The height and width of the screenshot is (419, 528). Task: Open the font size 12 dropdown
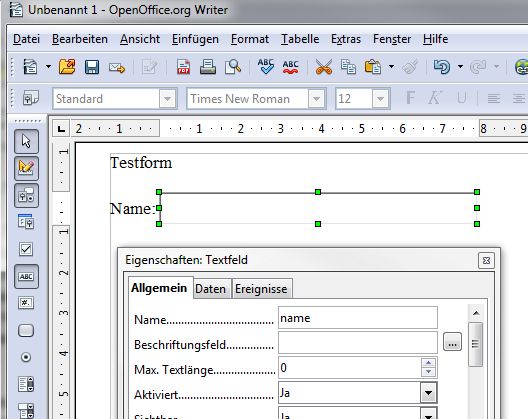(381, 99)
